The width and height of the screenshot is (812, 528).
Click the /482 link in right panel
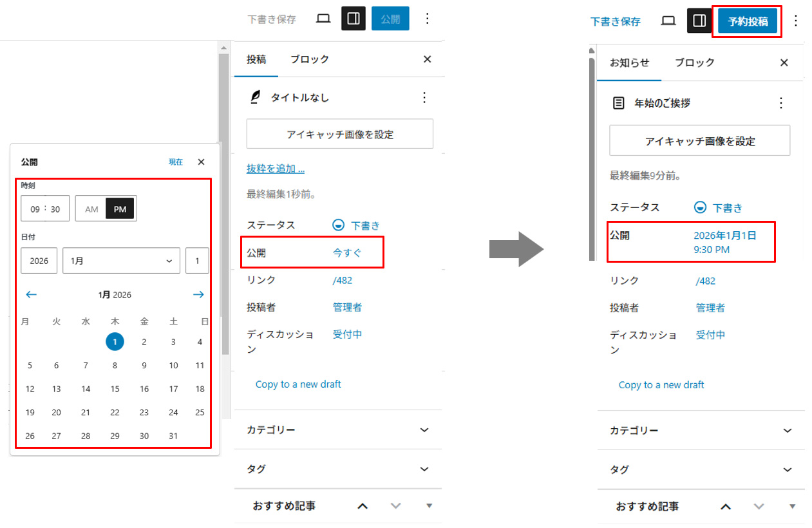706,281
